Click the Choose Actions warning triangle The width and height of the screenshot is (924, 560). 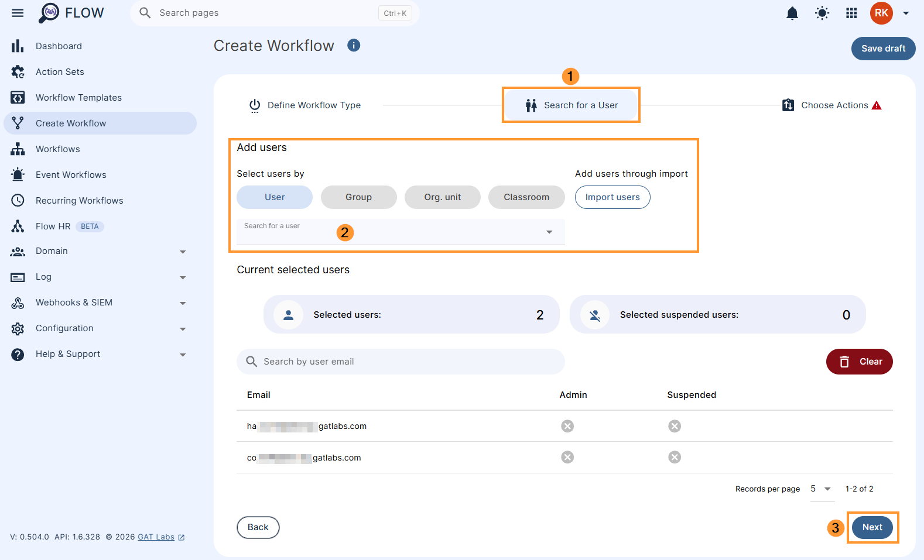877,105
